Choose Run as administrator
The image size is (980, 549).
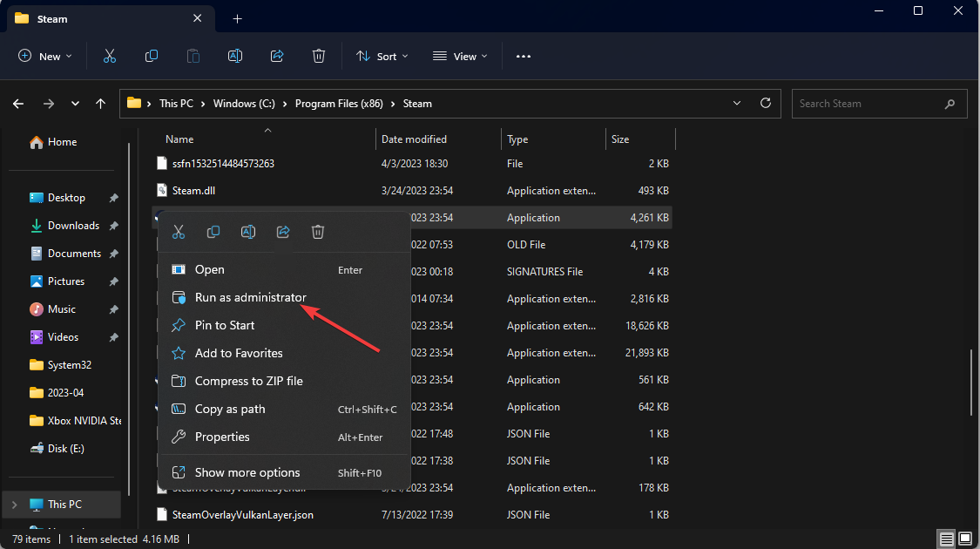point(284,298)
